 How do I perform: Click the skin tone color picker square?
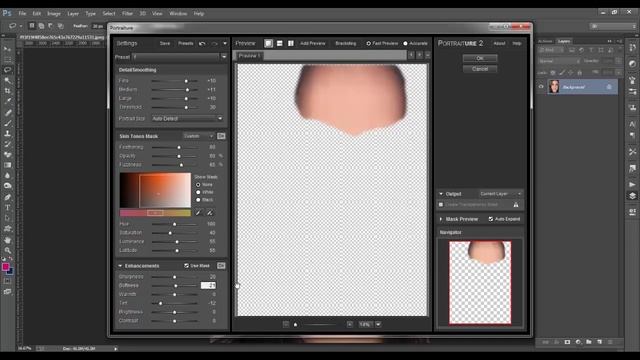pos(155,190)
